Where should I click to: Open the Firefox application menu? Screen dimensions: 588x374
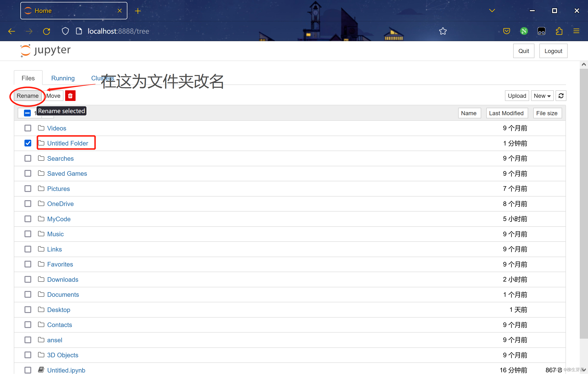click(x=576, y=31)
